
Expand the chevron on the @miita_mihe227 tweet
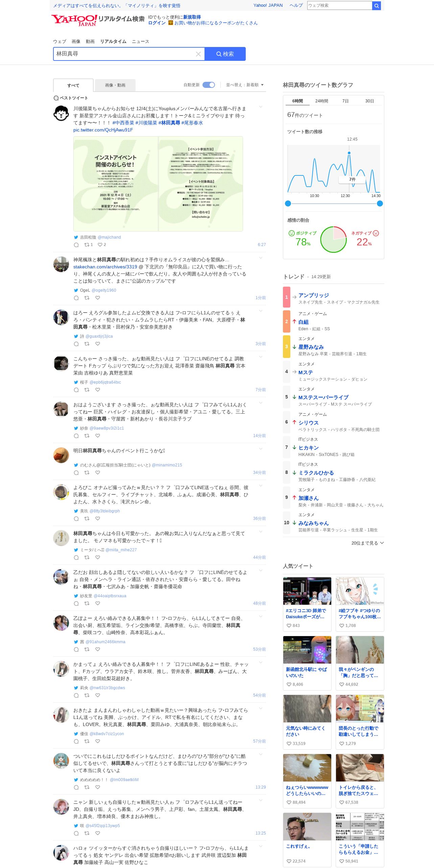tap(261, 532)
